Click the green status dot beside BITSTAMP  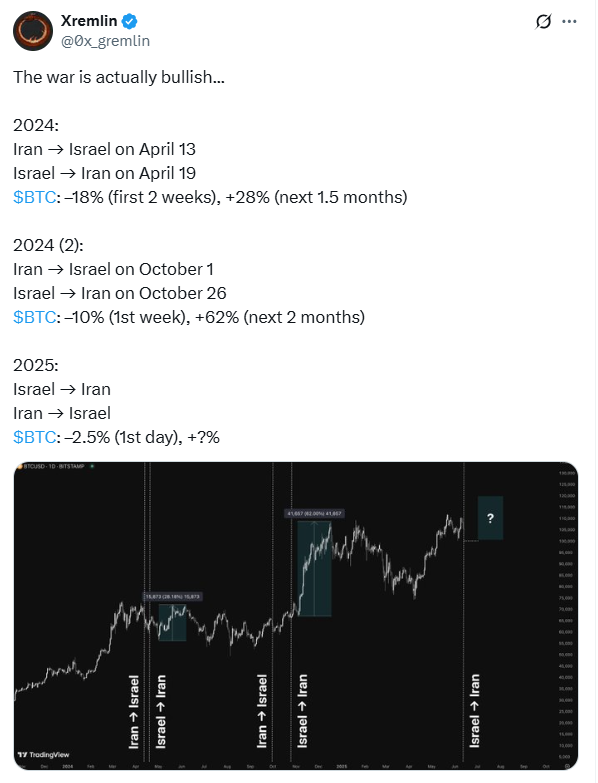coord(92,466)
